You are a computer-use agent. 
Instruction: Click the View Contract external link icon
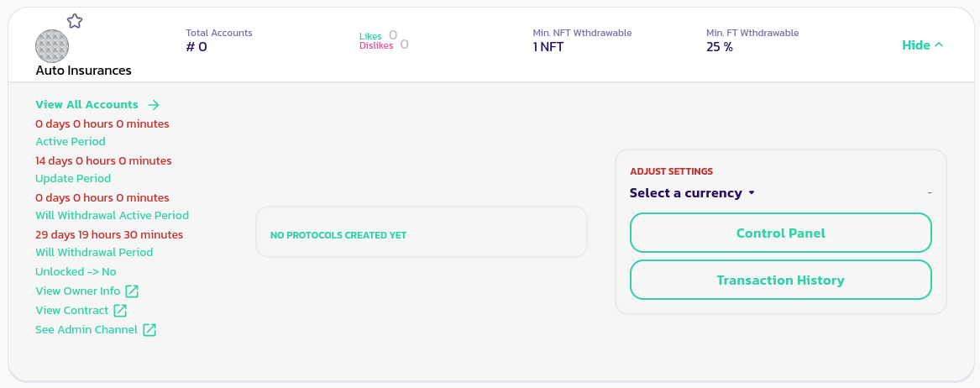pos(120,311)
